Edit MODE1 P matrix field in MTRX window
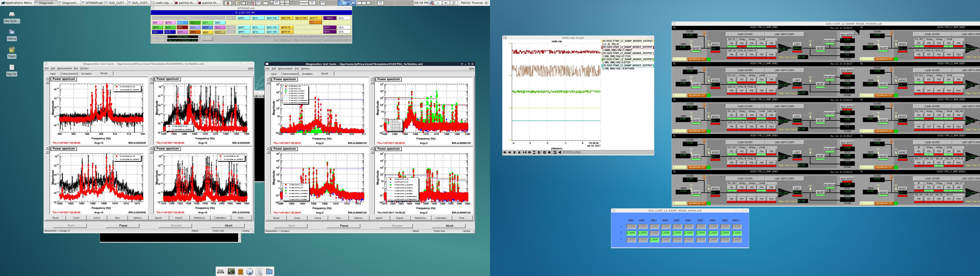The height and width of the screenshot is (276, 980). tap(631, 233)
